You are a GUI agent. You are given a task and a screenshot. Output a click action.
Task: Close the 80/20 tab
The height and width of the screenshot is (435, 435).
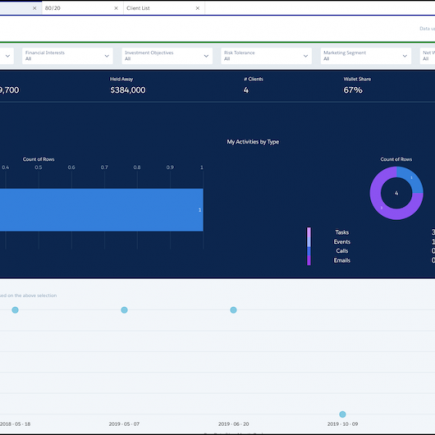tap(116, 8)
